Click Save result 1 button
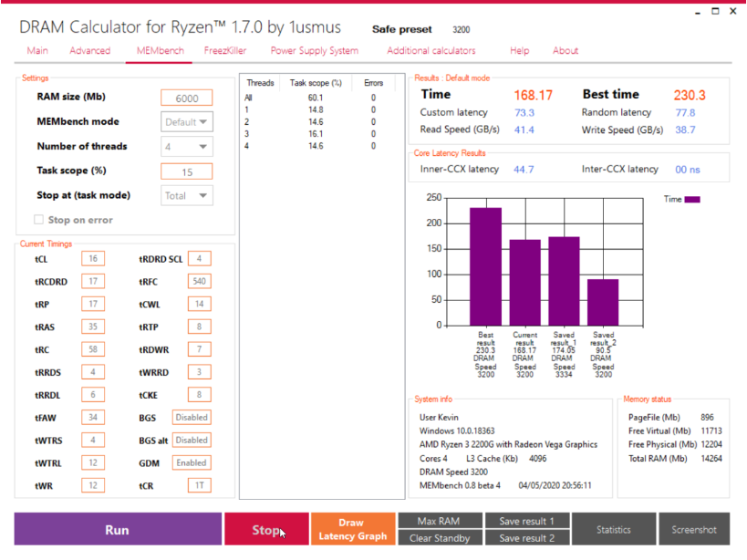 tap(527, 521)
